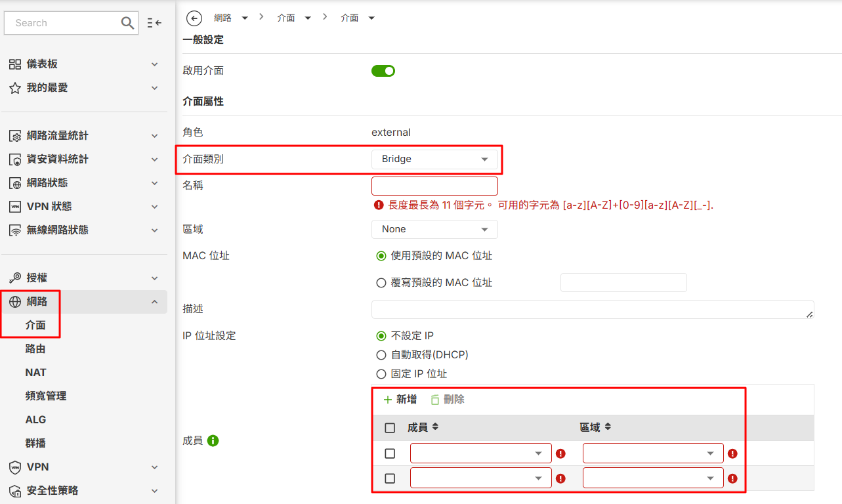The image size is (842, 504).
Task: Open the 介面類別 Bridge dropdown
Action: click(x=434, y=159)
